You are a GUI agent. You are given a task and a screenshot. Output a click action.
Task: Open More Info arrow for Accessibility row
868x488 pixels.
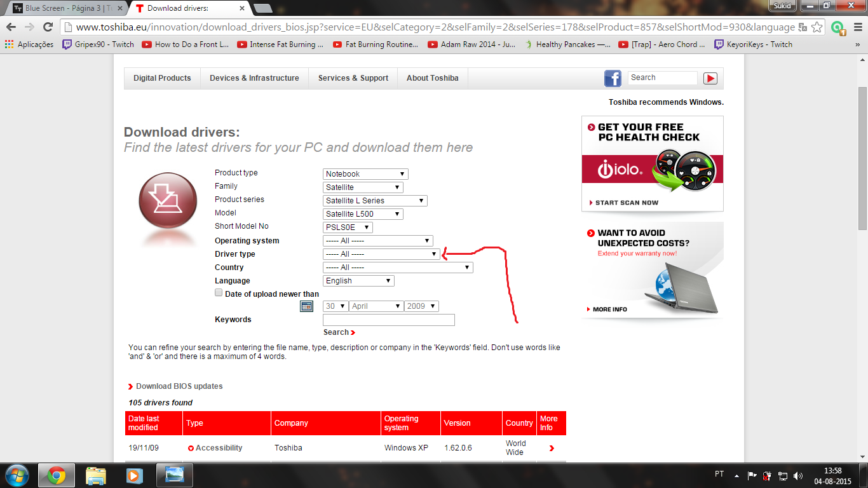click(552, 449)
